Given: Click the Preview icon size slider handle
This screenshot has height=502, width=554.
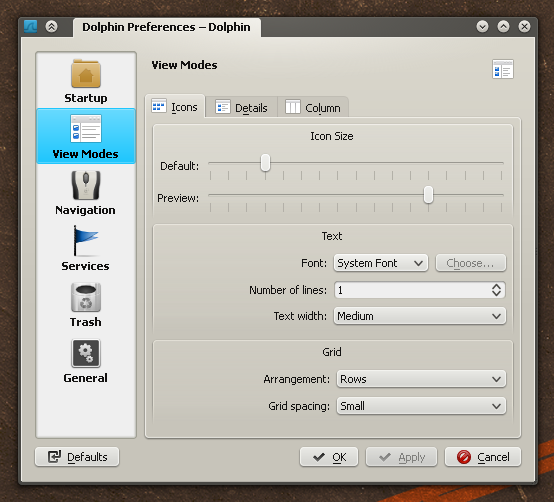Looking at the screenshot, I should pyautogui.click(x=429, y=195).
